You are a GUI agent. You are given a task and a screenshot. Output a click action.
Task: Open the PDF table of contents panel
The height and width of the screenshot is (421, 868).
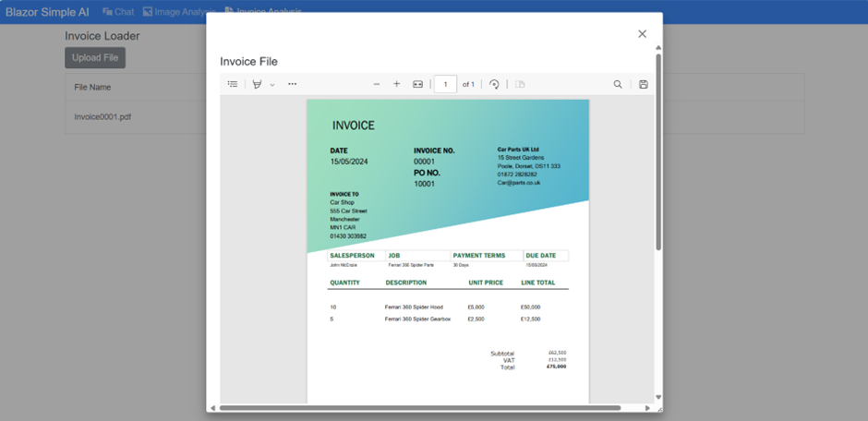tap(233, 84)
